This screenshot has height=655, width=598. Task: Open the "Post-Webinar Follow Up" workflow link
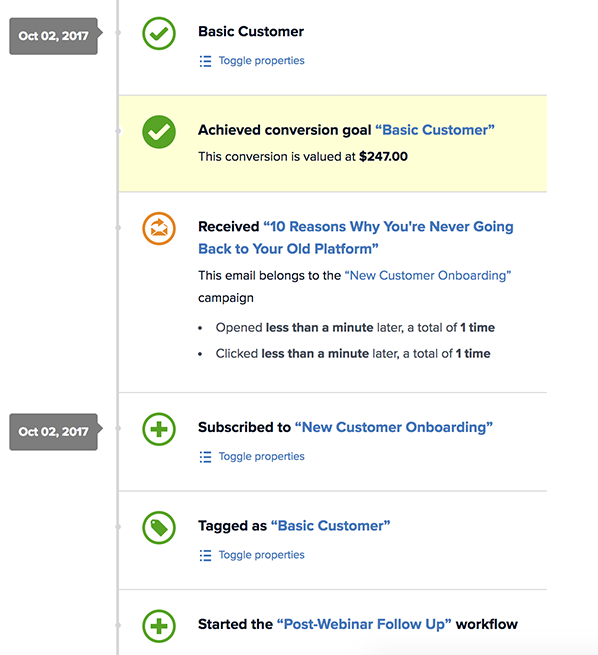pos(364,625)
